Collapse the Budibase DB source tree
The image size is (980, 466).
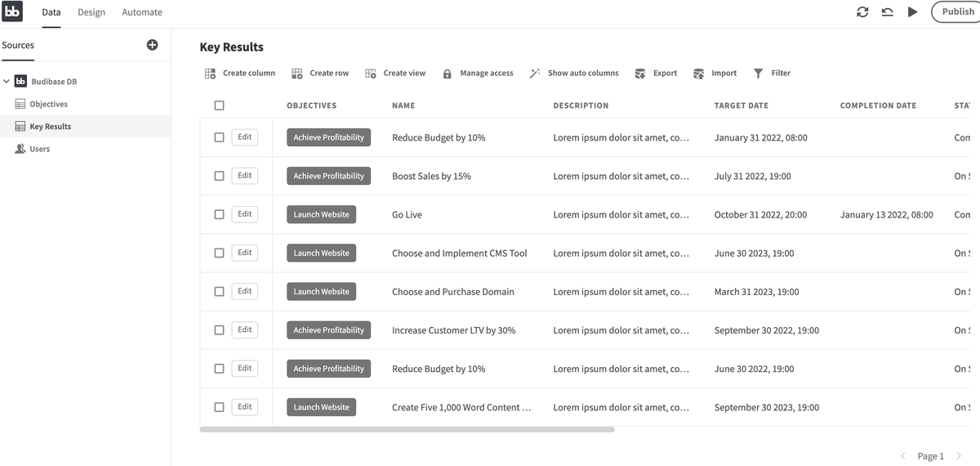click(7, 82)
